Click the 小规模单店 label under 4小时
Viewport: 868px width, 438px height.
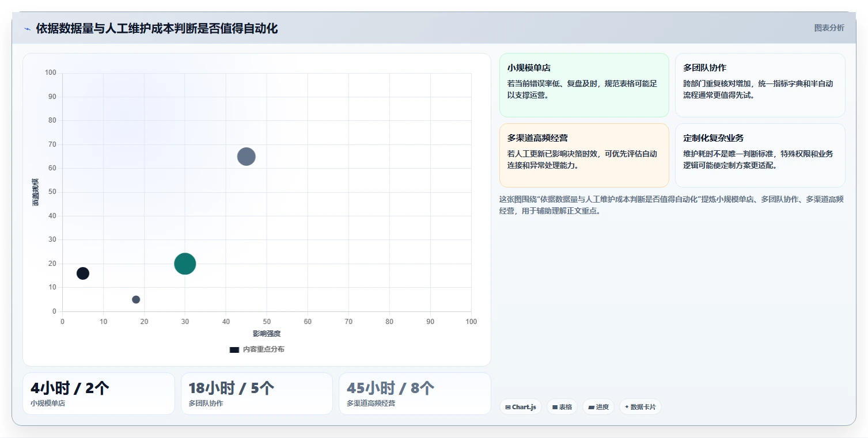tap(48, 403)
